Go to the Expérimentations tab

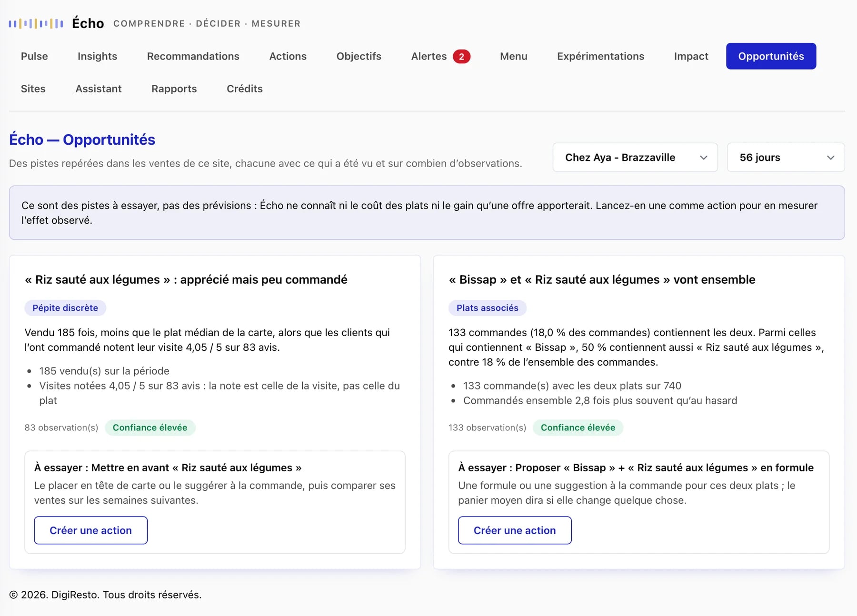click(x=600, y=56)
